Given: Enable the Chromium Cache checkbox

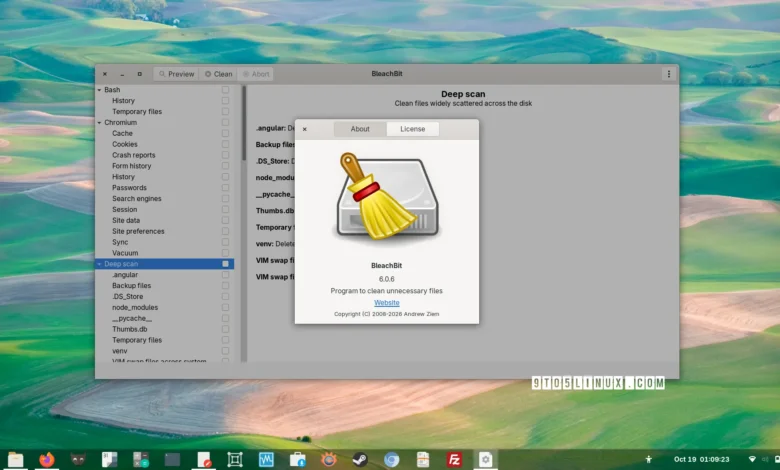Looking at the screenshot, I should tap(225, 133).
